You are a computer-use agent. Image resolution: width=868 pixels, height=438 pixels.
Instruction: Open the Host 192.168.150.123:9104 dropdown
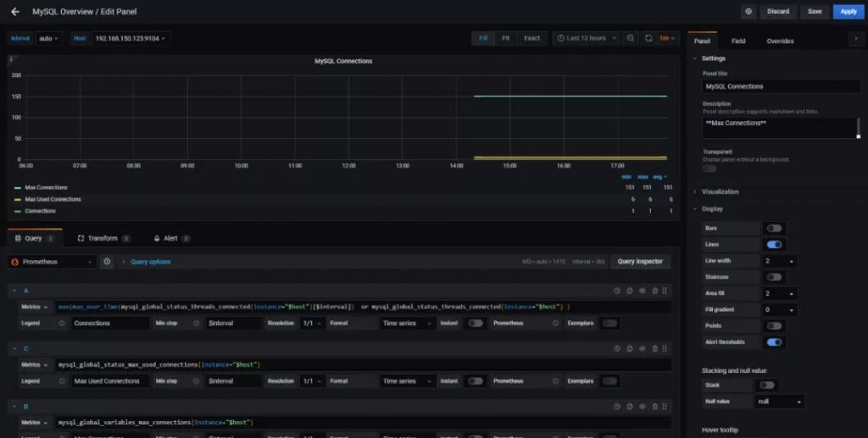pos(130,38)
